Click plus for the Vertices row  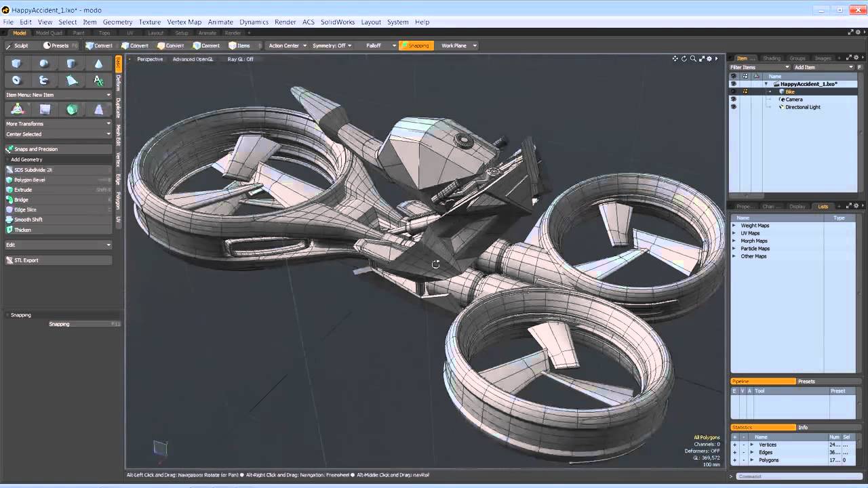point(734,445)
